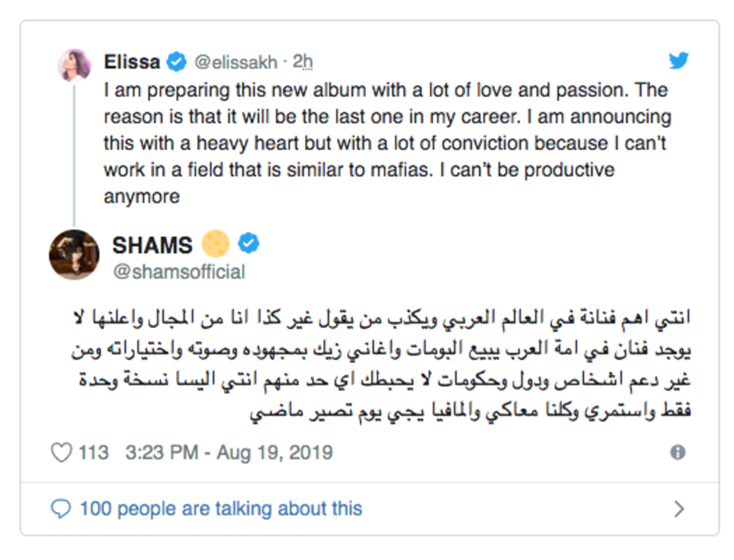Click the yellow sun emoji beside SHAMS

tap(215, 244)
